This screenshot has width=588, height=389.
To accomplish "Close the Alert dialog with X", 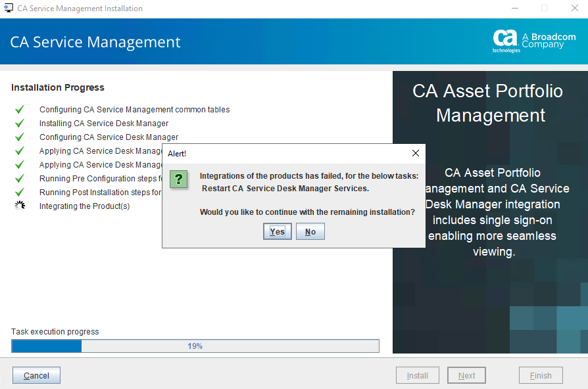I will pos(415,153).
